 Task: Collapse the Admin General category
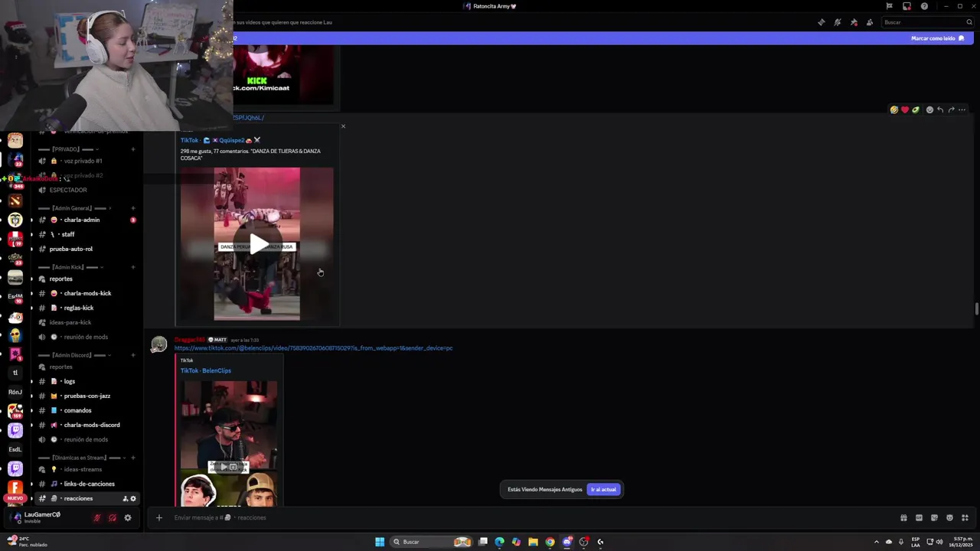tap(75, 208)
